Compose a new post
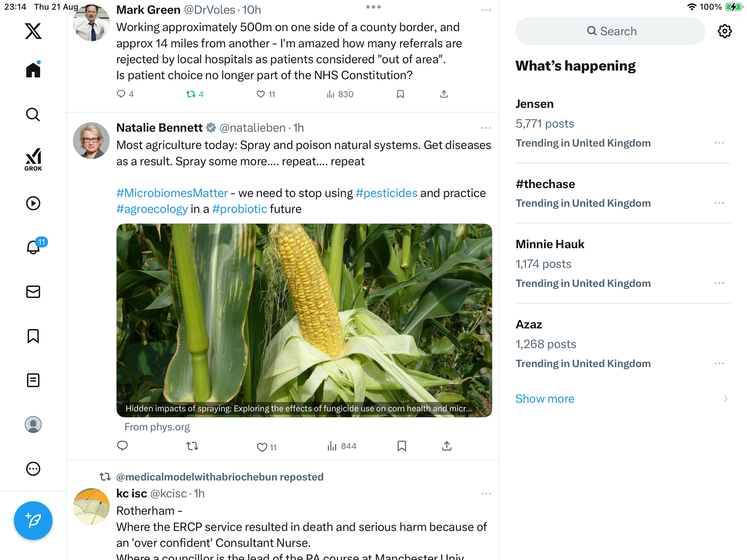 pyautogui.click(x=33, y=520)
